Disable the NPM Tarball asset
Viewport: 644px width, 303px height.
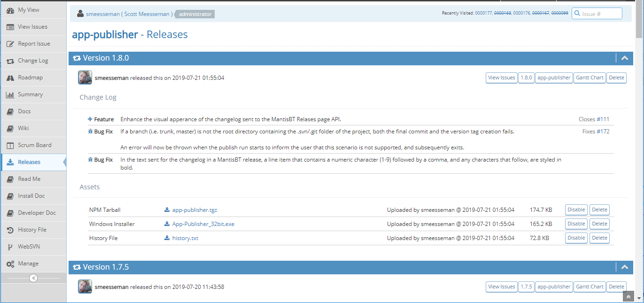[x=576, y=210]
